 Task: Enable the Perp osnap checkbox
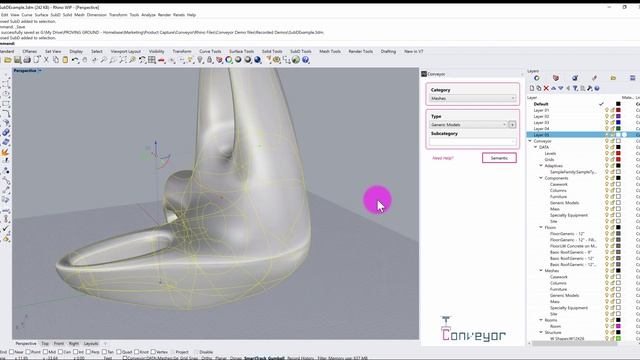pos(89,352)
